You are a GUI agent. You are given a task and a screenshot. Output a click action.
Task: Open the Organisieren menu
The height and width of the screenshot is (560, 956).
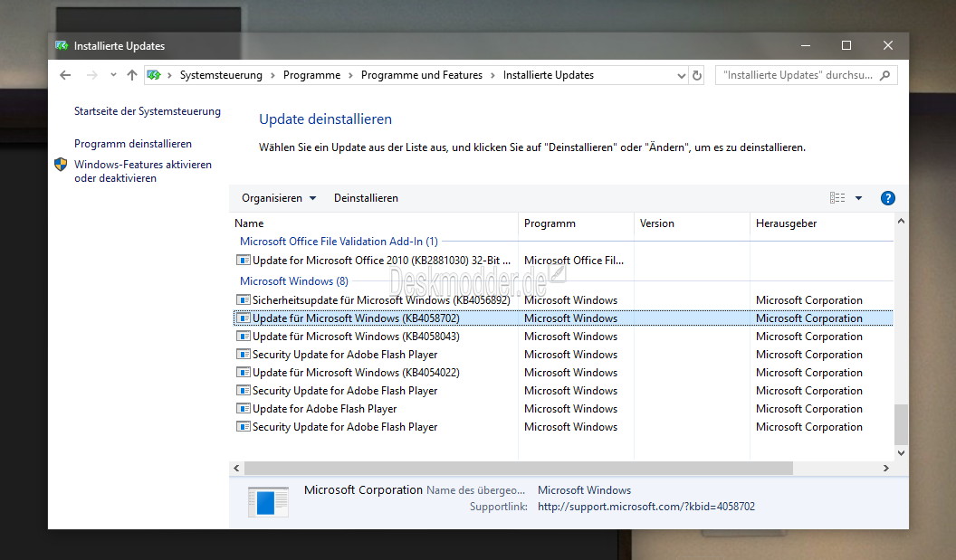click(x=279, y=198)
